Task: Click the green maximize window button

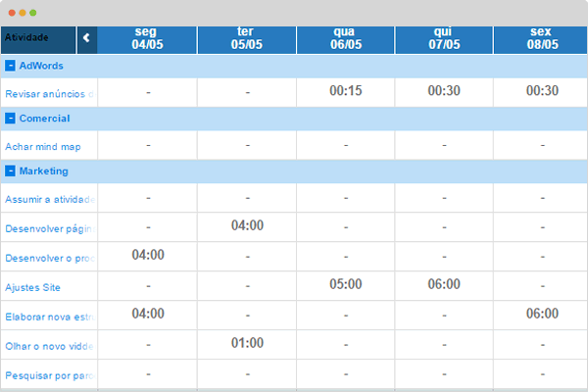Action: pyautogui.click(x=33, y=13)
